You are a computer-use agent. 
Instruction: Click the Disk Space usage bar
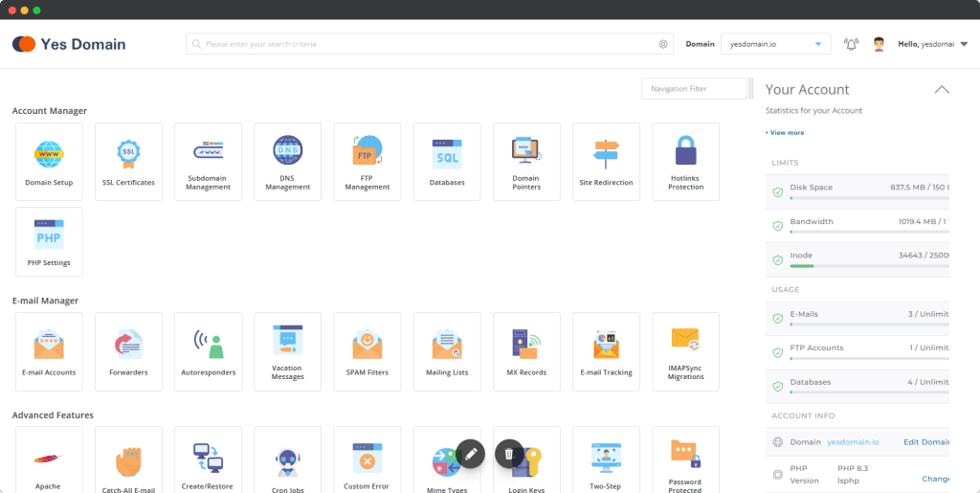coord(869,197)
